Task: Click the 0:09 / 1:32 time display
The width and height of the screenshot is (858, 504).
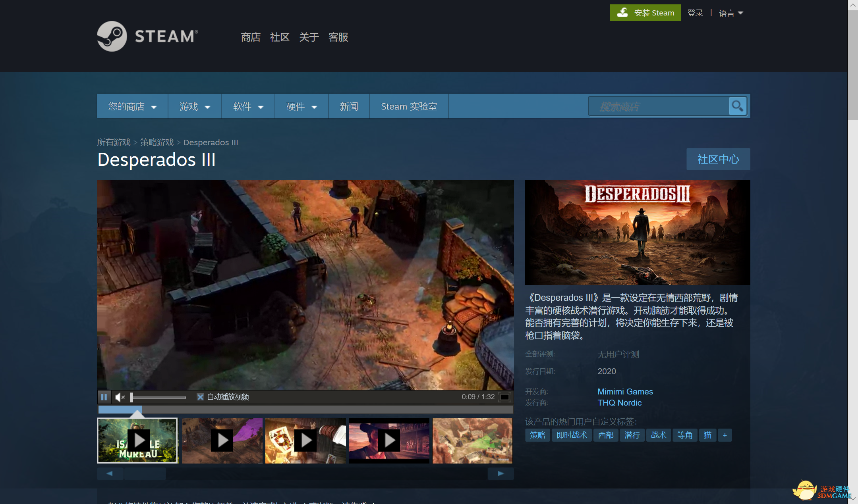Action: click(478, 397)
